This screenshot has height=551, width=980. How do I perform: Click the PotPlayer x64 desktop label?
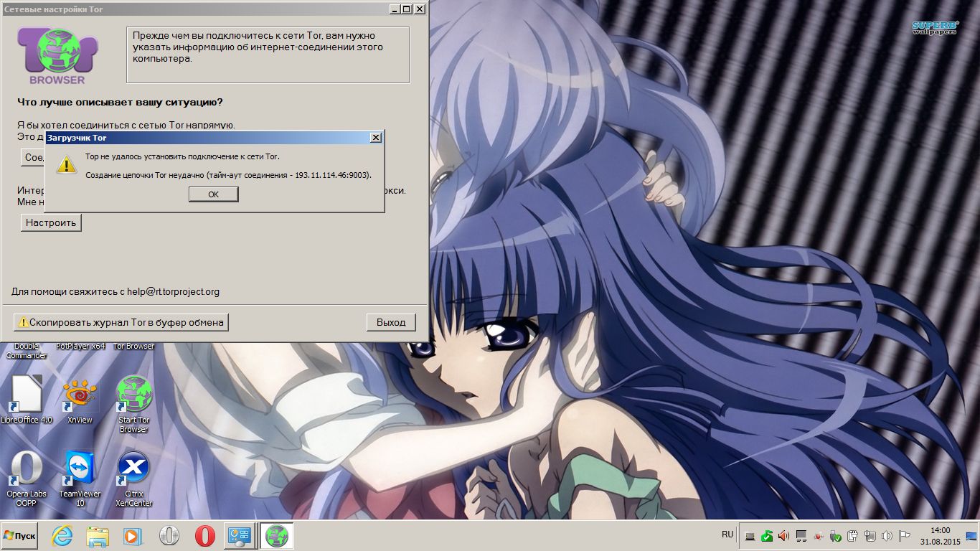tap(80, 346)
